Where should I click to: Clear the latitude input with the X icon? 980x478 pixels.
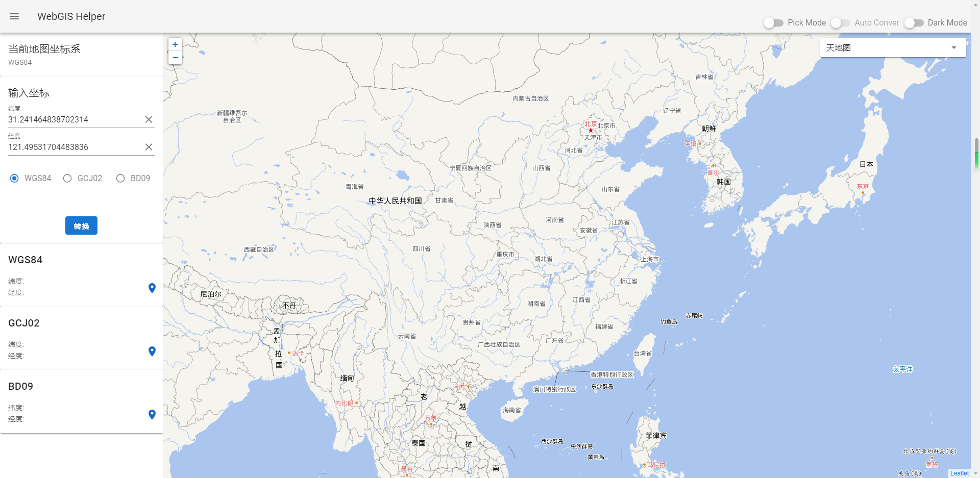[149, 119]
